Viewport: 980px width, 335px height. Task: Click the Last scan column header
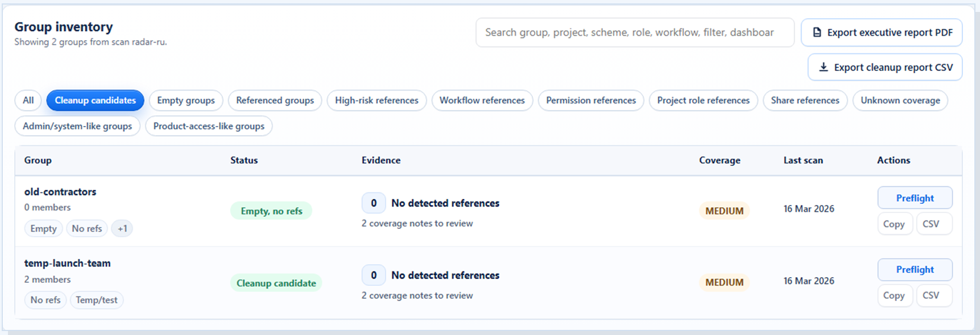click(803, 160)
